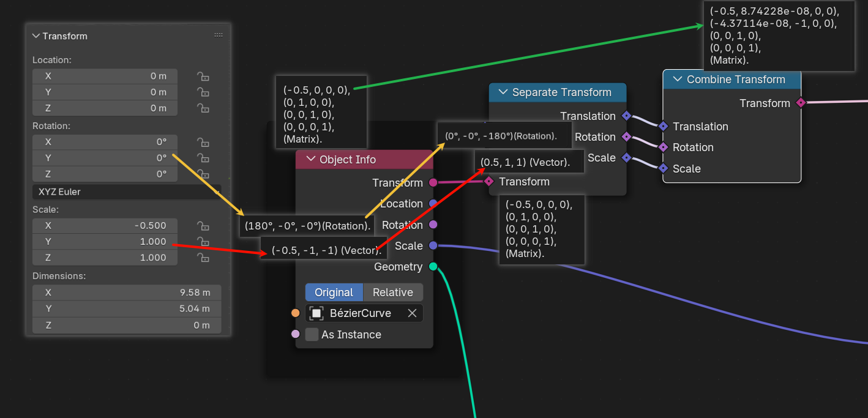This screenshot has height=418, width=868.
Task: Edit the Rotation Z field
Action: 105,174
